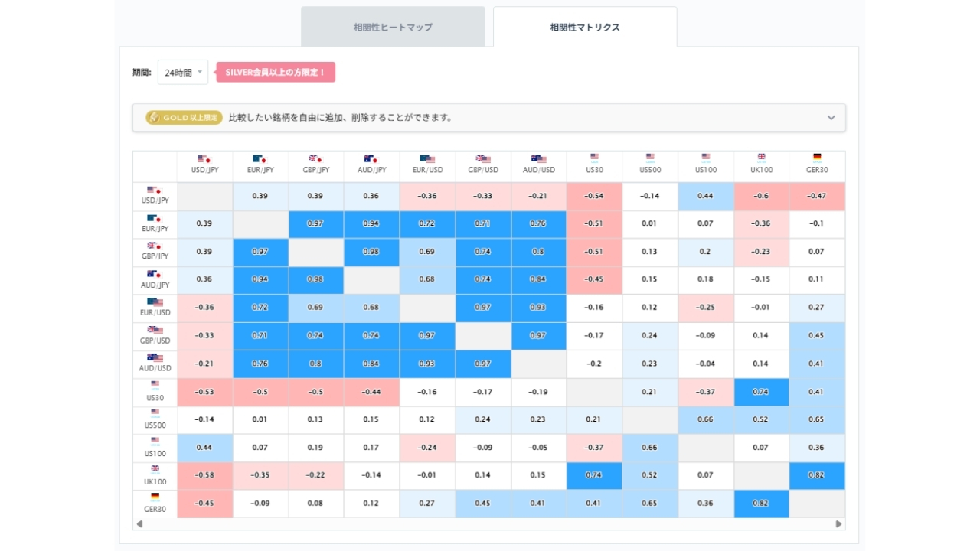The height and width of the screenshot is (551, 980).
Task: Click US30 flag icon in row header
Action: [x=155, y=385]
